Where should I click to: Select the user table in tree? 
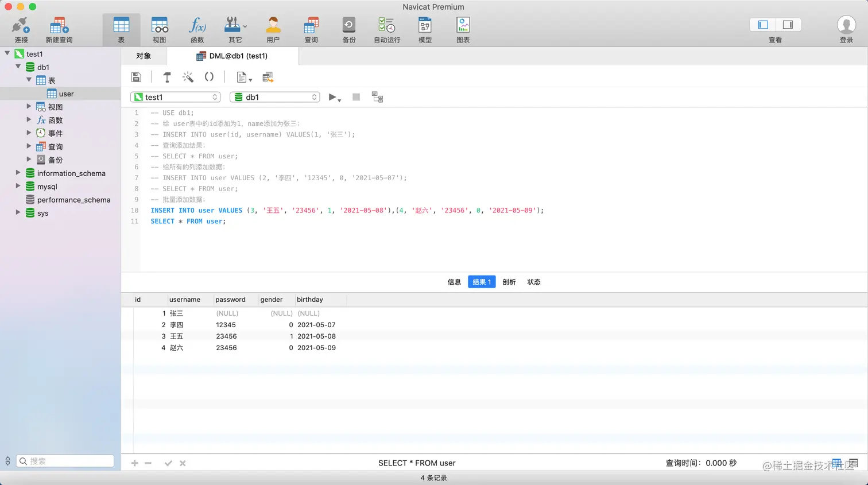point(60,94)
